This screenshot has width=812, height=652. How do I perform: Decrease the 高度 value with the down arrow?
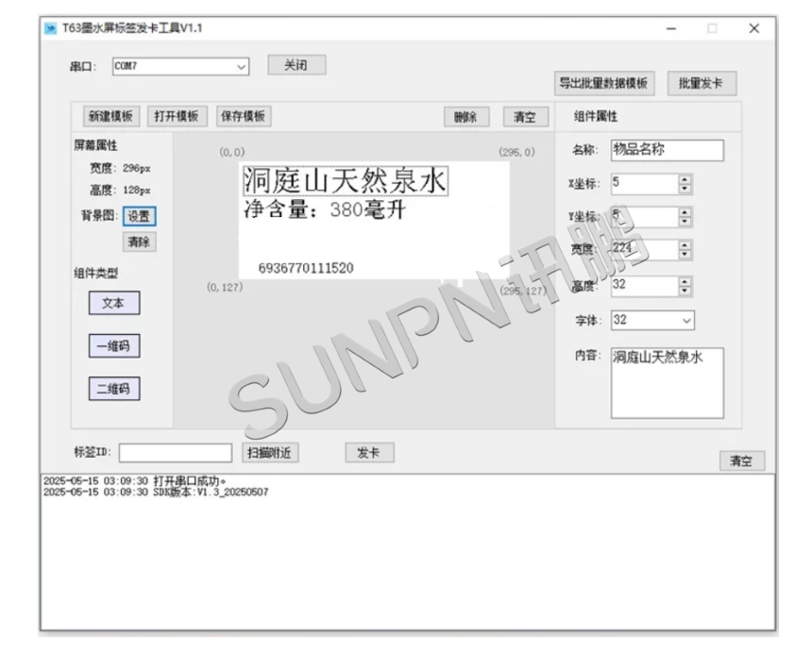[x=685, y=291]
